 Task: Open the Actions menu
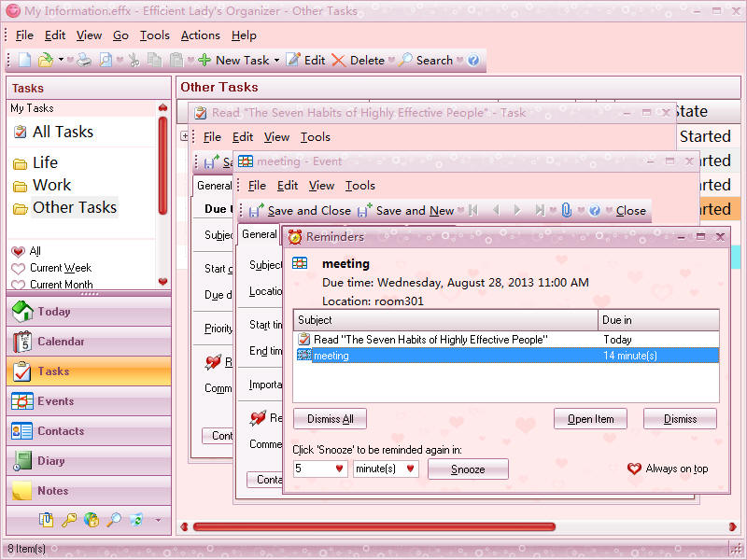[200, 35]
